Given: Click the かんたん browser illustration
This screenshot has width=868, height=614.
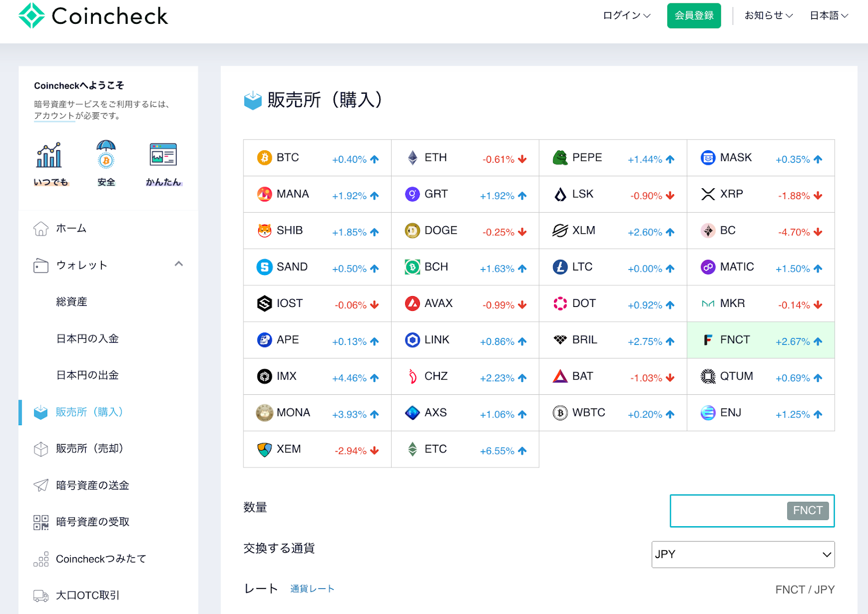Looking at the screenshot, I should point(163,155).
